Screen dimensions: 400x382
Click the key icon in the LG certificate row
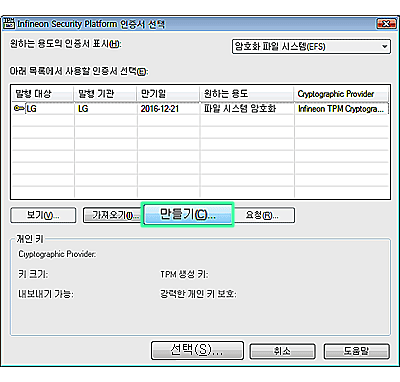coord(19,108)
